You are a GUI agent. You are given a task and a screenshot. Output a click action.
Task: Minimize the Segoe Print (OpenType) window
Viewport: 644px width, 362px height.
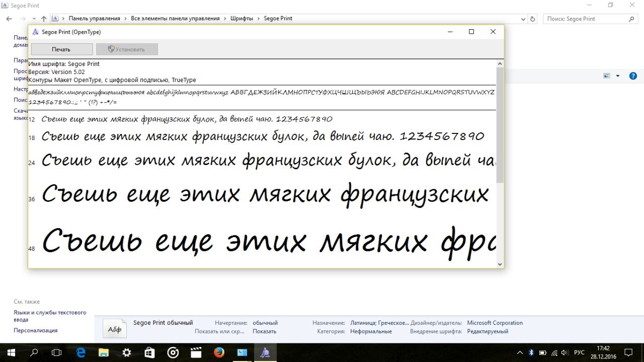pyautogui.click(x=450, y=32)
